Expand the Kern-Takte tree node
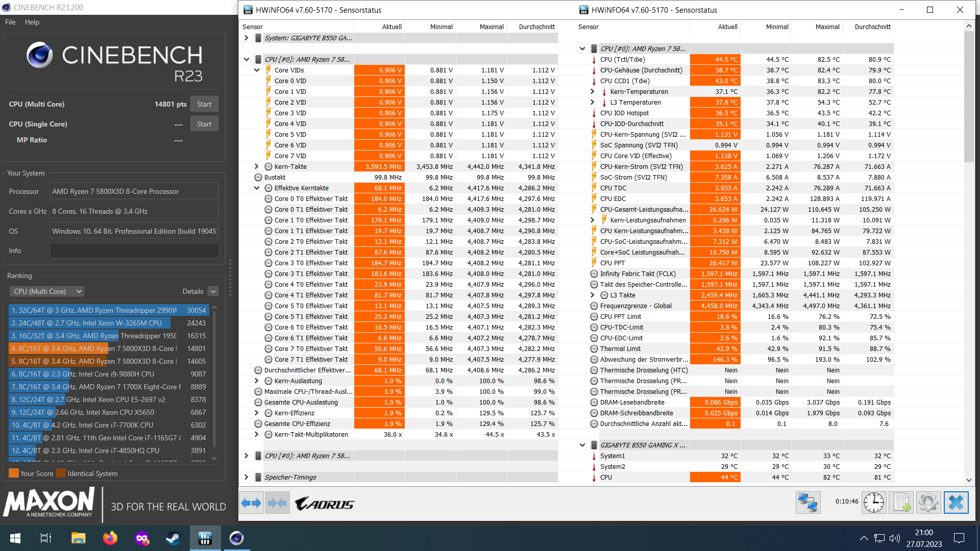 coord(257,167)
